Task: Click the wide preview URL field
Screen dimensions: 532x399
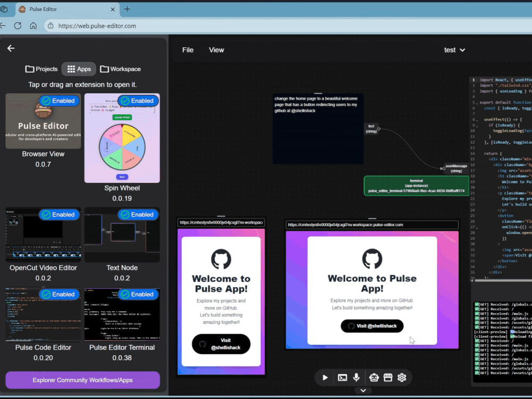Action: [372, 225]
